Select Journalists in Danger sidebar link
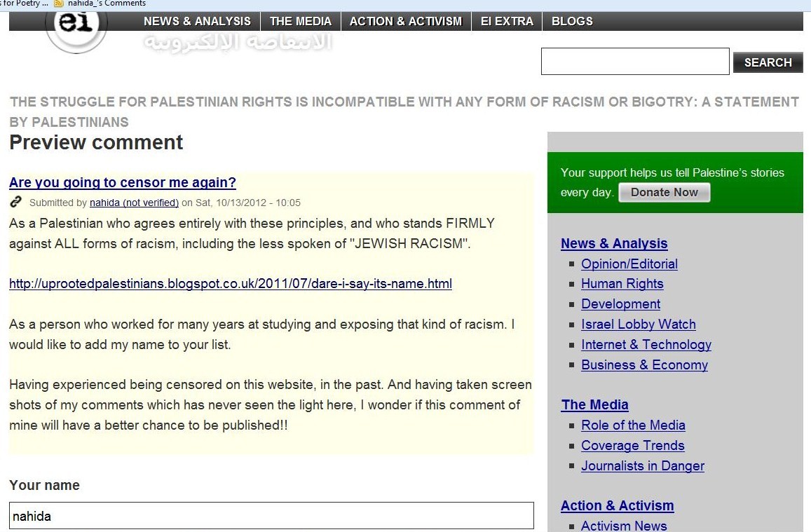 [642, 466]
